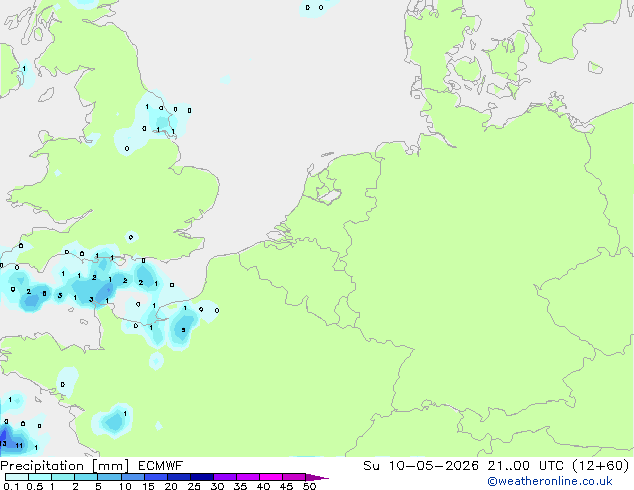Click the weatheronline.co.uk copyright link
The width and height of the screenshot is (634, 490).
[550, 481]
